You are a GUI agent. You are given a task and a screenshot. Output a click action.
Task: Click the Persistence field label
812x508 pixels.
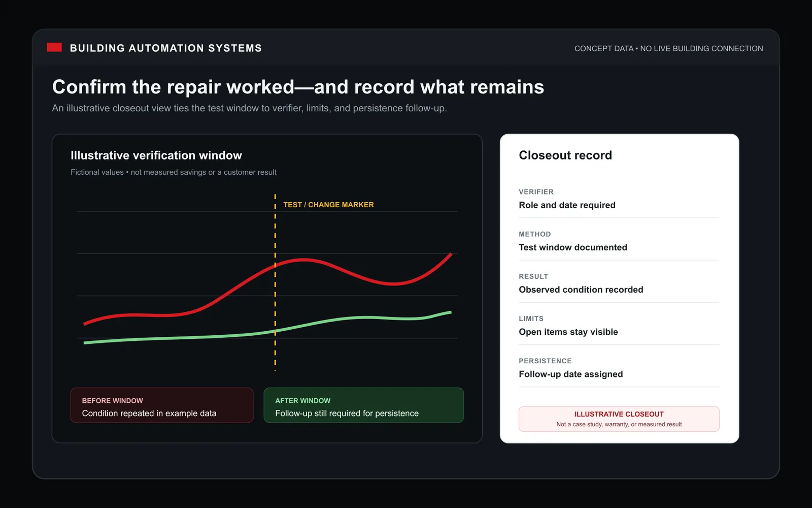[545, 361]
